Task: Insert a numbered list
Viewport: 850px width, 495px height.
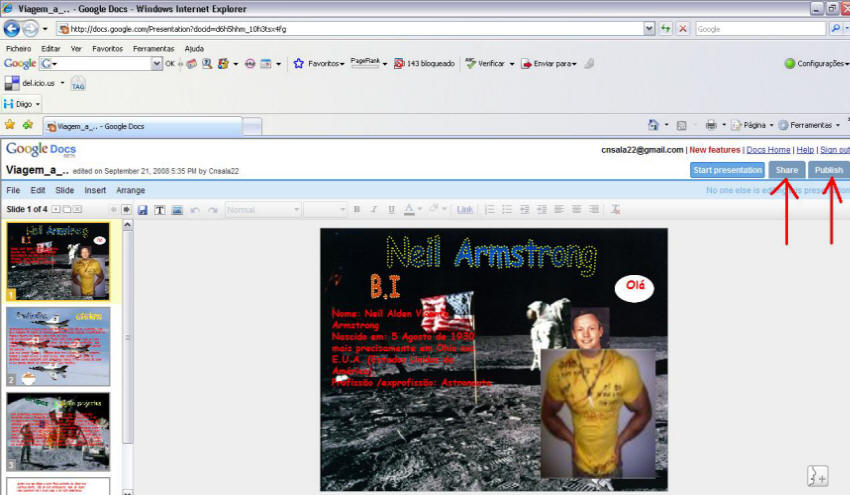Action: click(x=490, y=209)
